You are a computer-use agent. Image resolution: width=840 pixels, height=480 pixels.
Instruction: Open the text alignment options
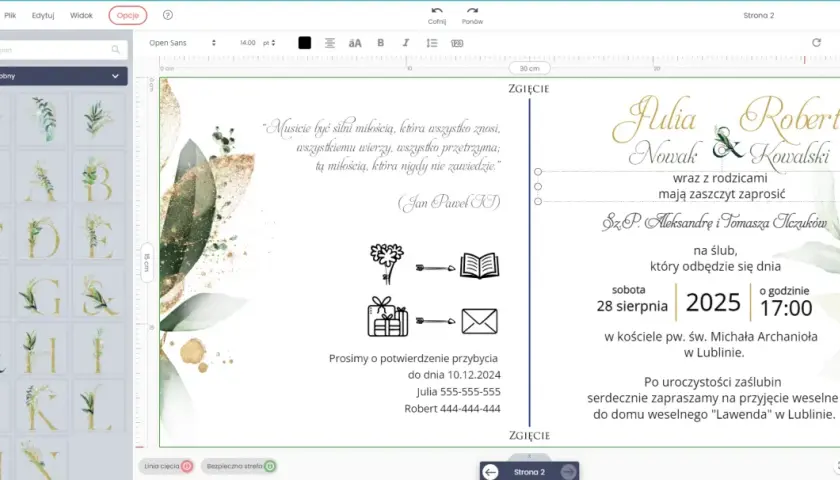tap(329, 43)
